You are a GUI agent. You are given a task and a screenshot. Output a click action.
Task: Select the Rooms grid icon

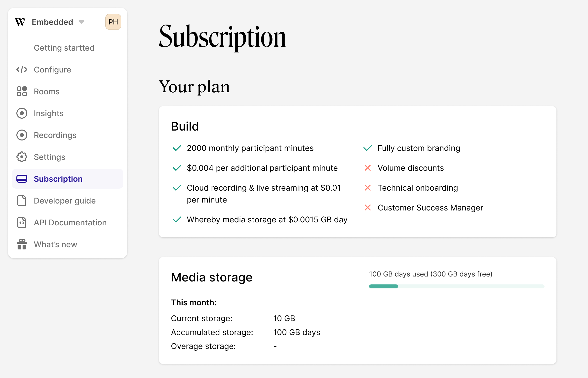(x=22, y=91)
